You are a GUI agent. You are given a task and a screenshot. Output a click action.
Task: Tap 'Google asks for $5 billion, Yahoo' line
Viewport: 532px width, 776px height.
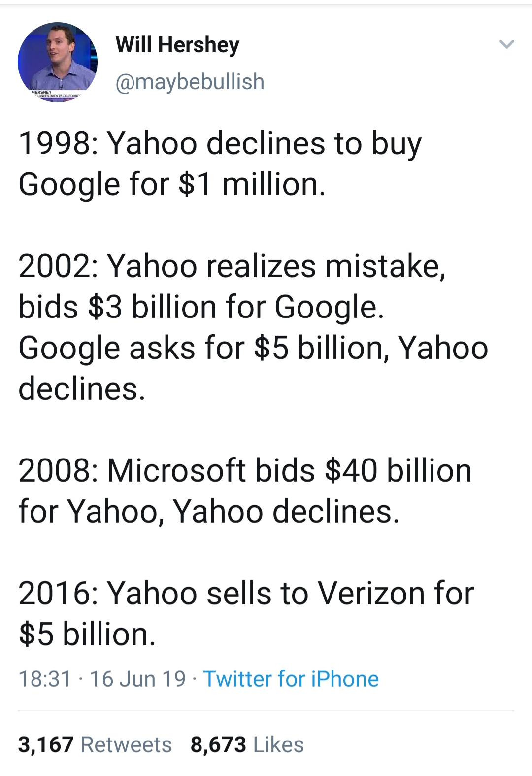tap(253, 348)
